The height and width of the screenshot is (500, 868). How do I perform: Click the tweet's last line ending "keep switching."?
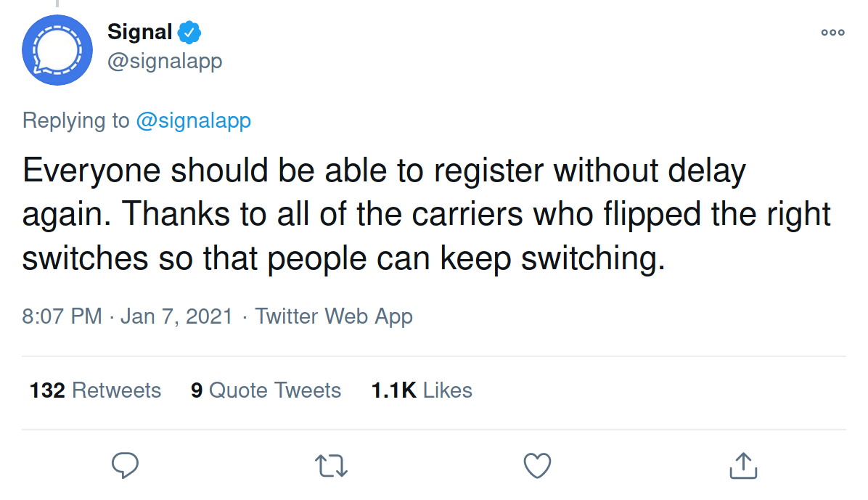pos(344,259)
